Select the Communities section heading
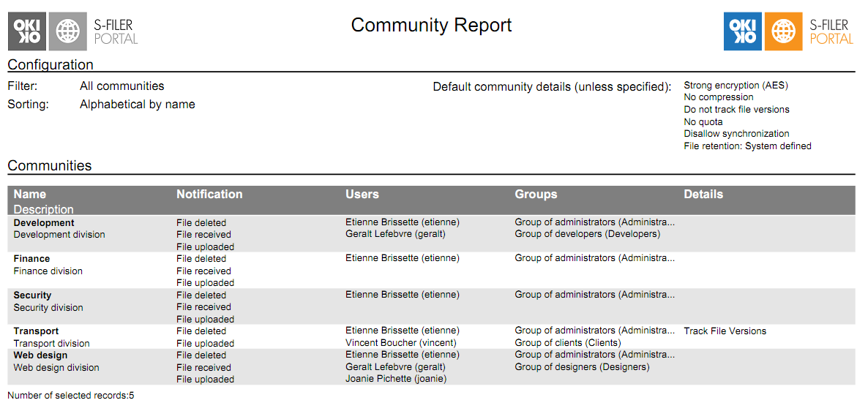This screenshot has height=411, width=868. click(x=50, y=165)
